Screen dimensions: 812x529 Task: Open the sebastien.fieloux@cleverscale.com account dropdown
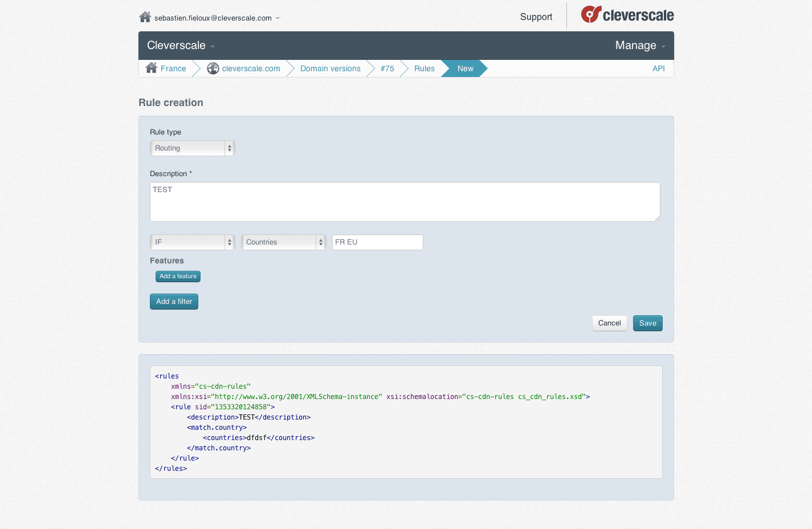pos(217,18)
